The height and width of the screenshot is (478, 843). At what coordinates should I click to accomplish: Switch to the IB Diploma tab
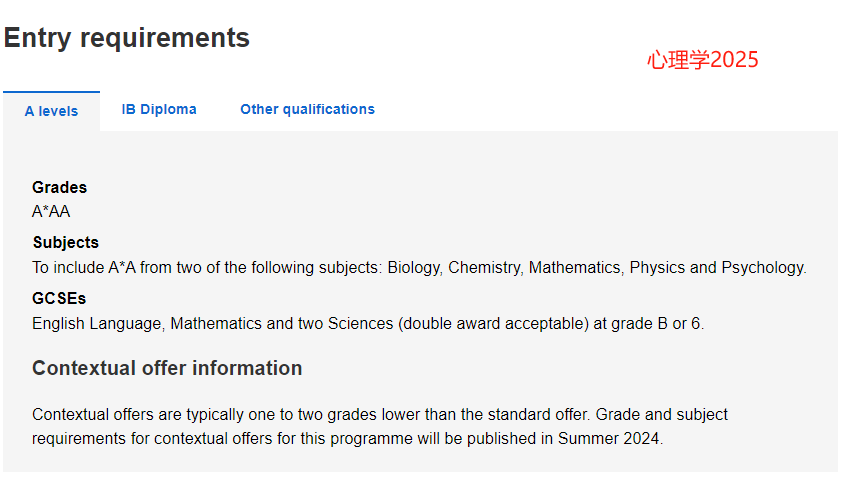[159, 110]
